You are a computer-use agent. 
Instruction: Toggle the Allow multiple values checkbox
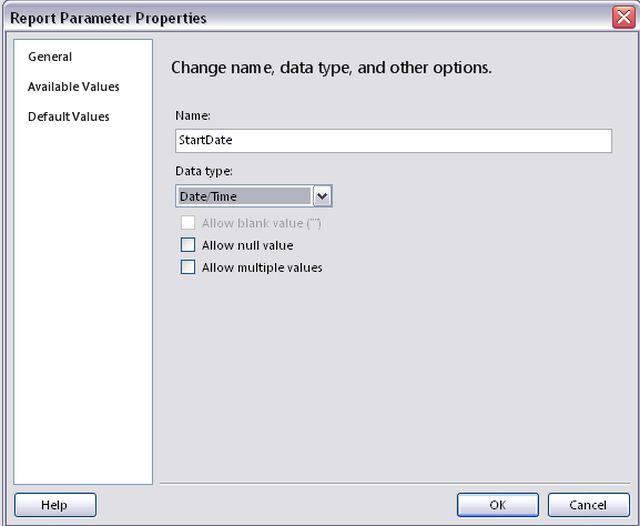(187, 267)
